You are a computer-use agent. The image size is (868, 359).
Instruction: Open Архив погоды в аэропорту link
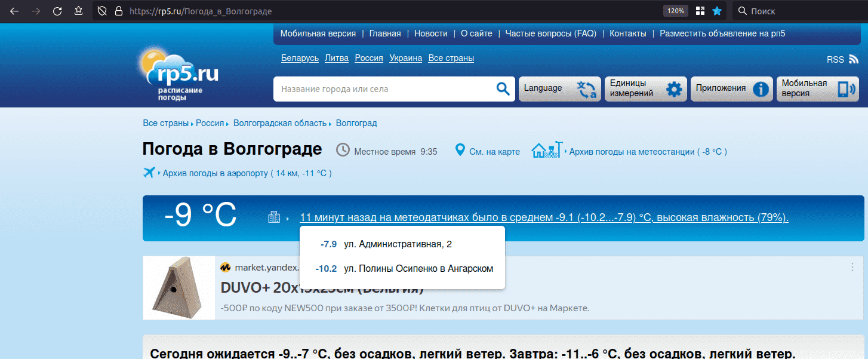point(247,173)
